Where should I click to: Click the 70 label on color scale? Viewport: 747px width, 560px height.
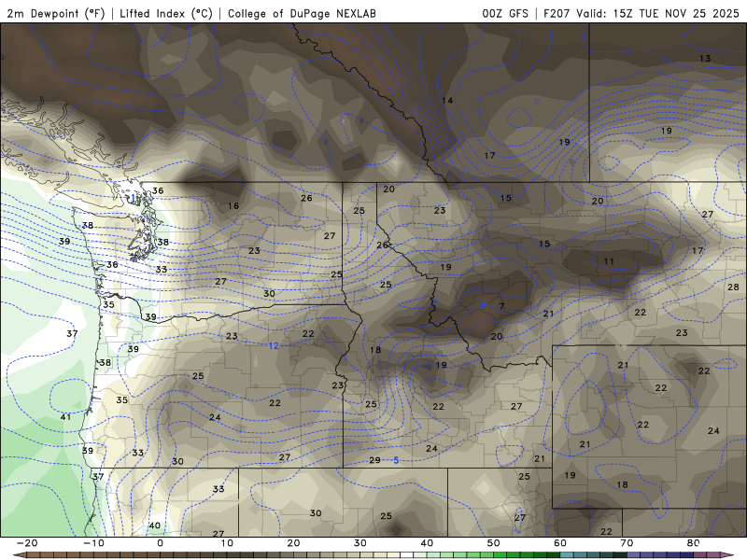pos(627,543)
